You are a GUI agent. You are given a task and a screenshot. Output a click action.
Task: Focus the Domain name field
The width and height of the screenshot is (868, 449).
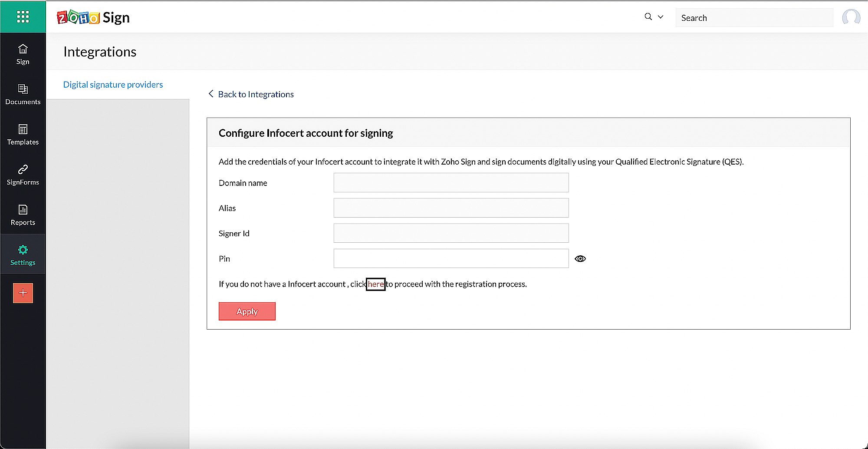point(451,183)
